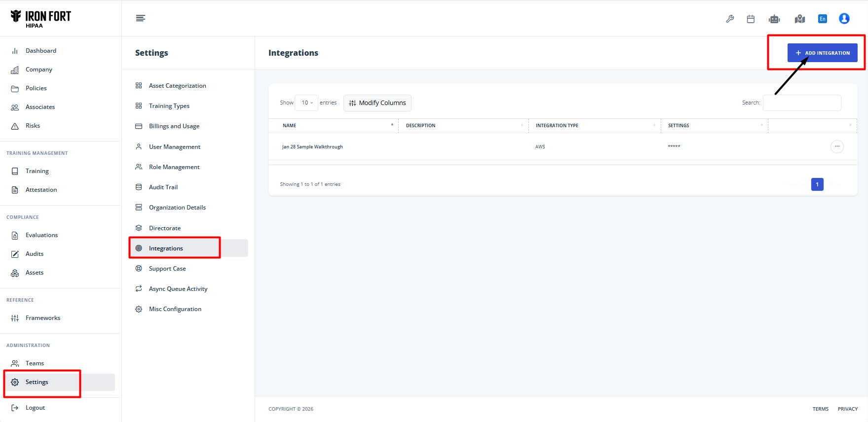Viewport: 868px width, 422px height.
Task: Open Modify Columns selector
Action: 377,103
